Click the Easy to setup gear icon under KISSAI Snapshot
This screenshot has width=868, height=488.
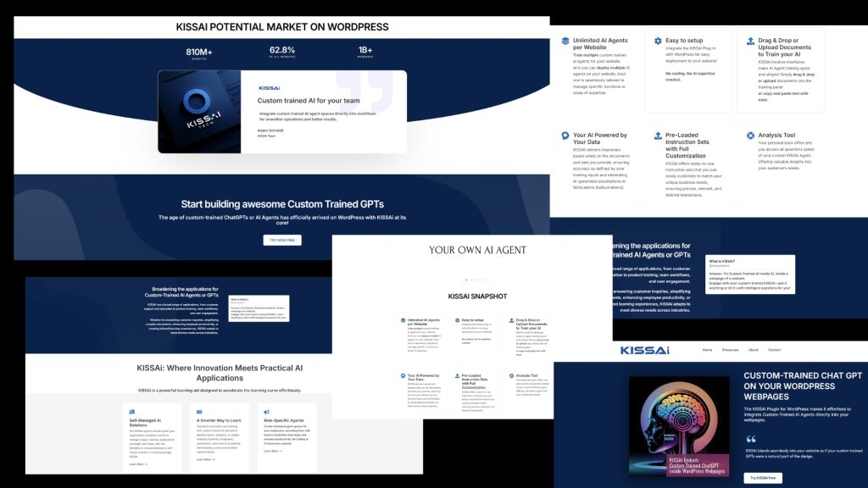[x=456, y=320]
